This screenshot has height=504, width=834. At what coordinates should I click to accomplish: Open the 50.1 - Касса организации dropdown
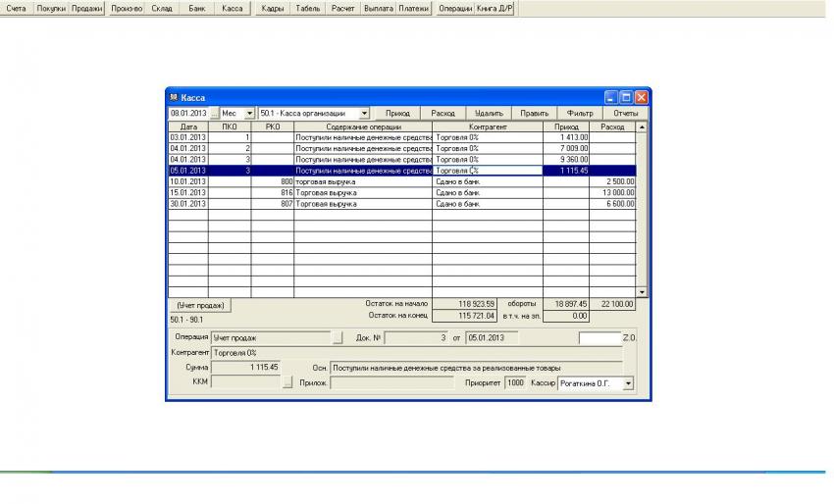[x=364, y=114]
